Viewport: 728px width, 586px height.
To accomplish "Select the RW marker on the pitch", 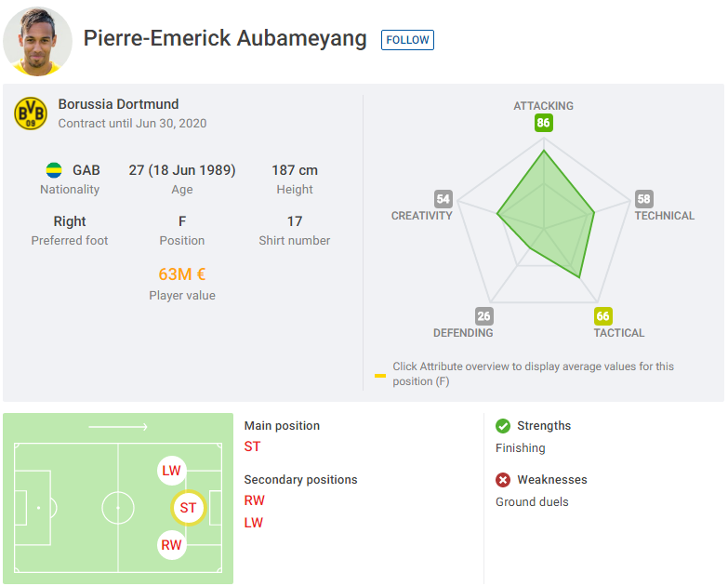I will [x=171, y=545].
